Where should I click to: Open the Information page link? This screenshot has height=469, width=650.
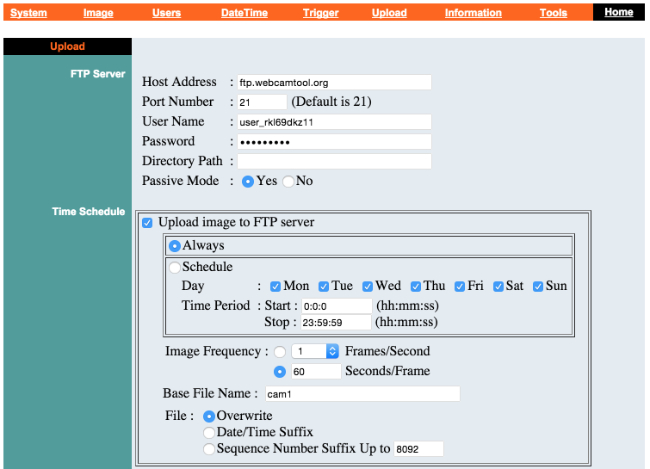[x=473, y=13]
